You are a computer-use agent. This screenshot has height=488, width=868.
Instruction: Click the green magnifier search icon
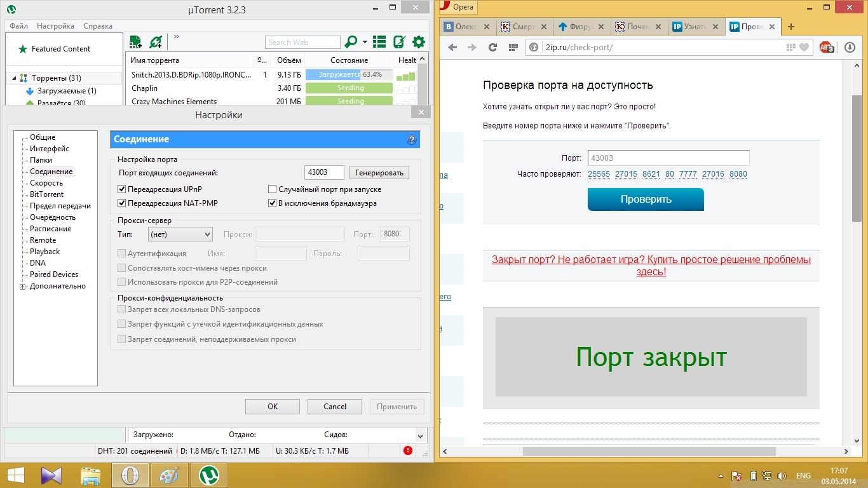[x=351, y=42]
